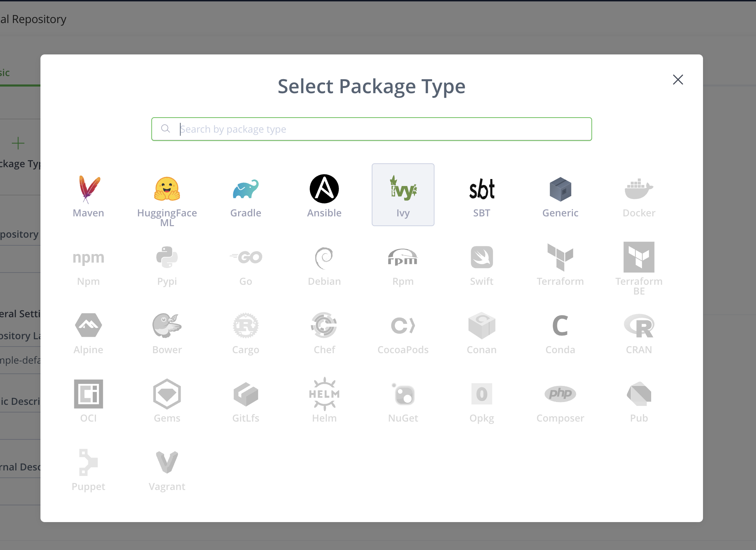Viewport: 756px width, 550px height.
Task: Choose the Npm package type
Action: click(89, 263)
